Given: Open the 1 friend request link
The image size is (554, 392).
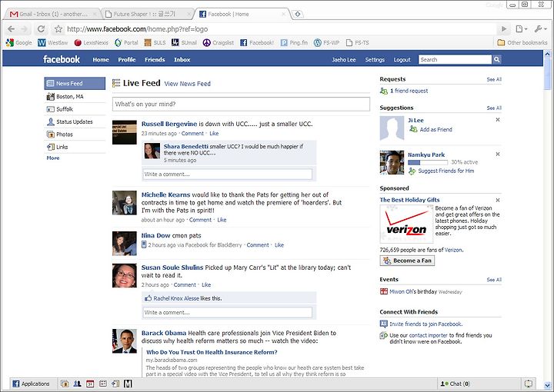Looking at the screenshot, I should (x=409, y=91).
